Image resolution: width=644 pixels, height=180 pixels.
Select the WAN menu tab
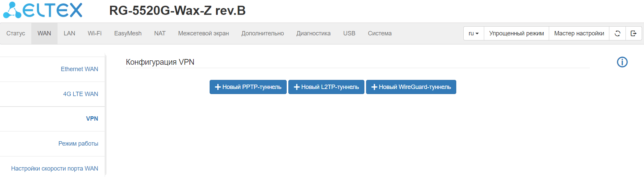[44, 33]
